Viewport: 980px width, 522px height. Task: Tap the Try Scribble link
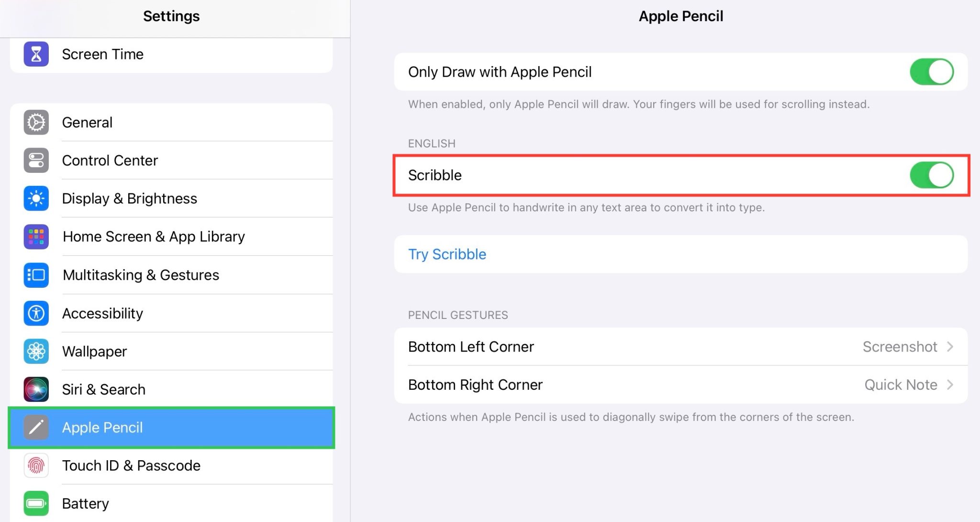(x=447, y=254)
